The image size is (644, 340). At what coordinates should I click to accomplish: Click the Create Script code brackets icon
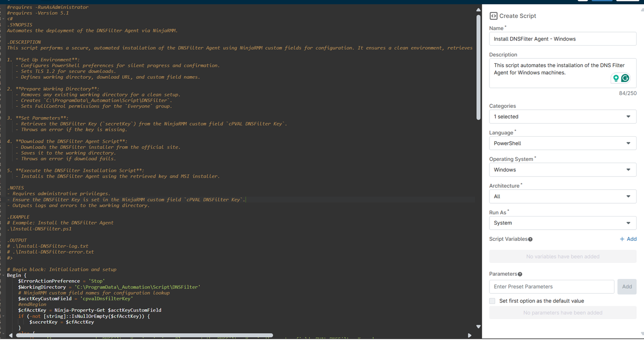coord(493,15)
